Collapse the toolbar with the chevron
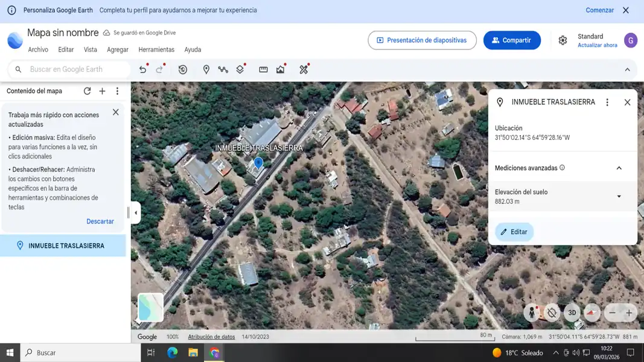Image resolution: width=644 pixels, height=362 pixels. tap(627, 70)
